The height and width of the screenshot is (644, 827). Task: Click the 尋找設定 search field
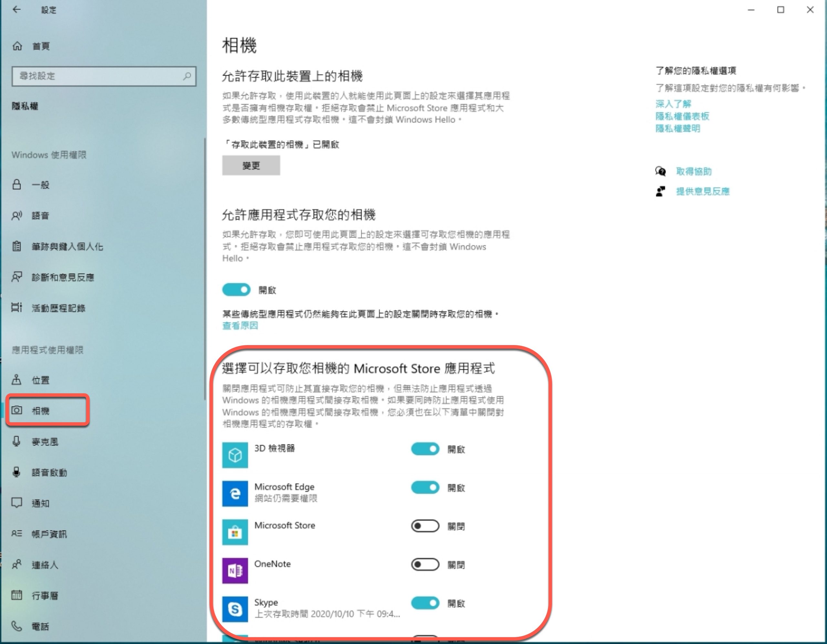point(99,76)
